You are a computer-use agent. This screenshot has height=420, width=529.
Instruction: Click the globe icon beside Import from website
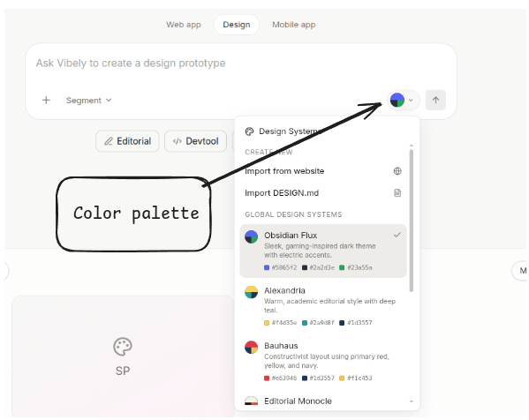pyautogui.click(x=397, y=171)
